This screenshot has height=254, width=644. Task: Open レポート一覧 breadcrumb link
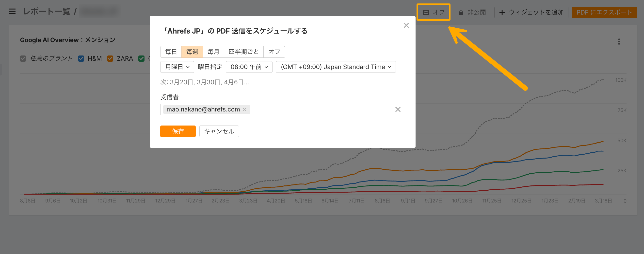click(47, 12)
